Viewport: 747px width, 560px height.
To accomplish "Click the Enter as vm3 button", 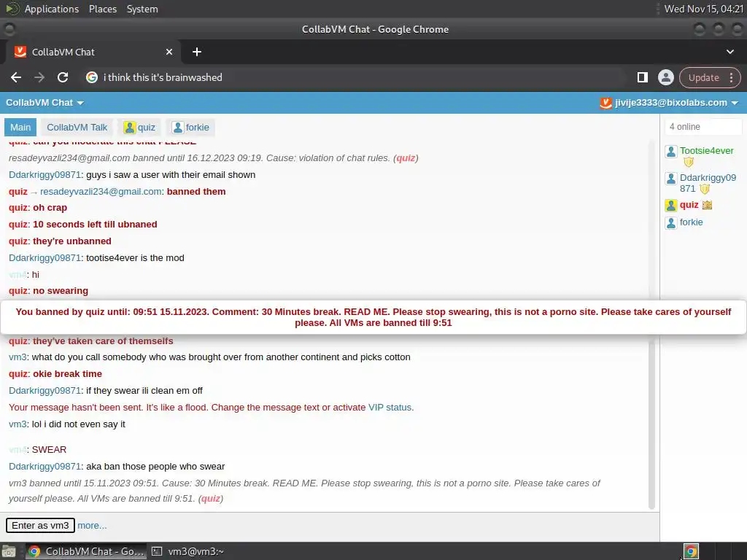I will coord(41,526).
